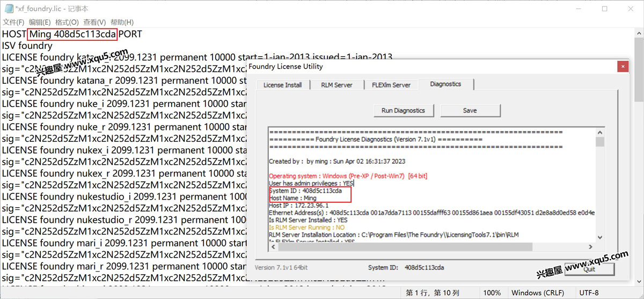Viewport: 644px width, 299px height.
Task: Click the 'Host IP : 172.23.96.1' line
Action: tap(299, 206)
